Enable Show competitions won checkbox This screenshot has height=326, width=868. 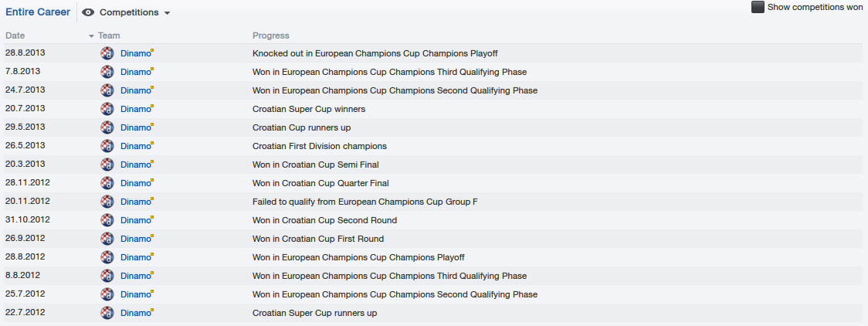(x=758, y=7)
